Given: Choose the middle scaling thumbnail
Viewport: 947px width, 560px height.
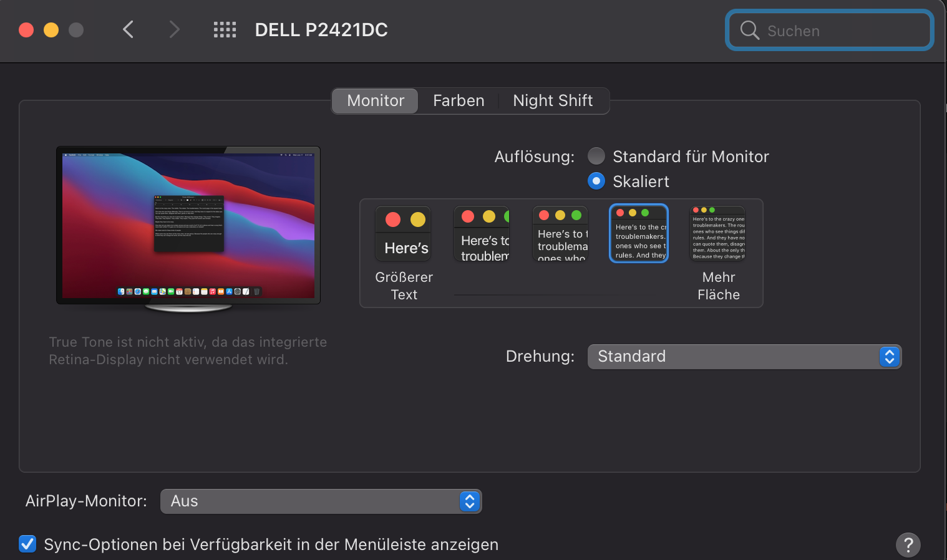Looking at the screenshot, I should [x=560, y=234].
